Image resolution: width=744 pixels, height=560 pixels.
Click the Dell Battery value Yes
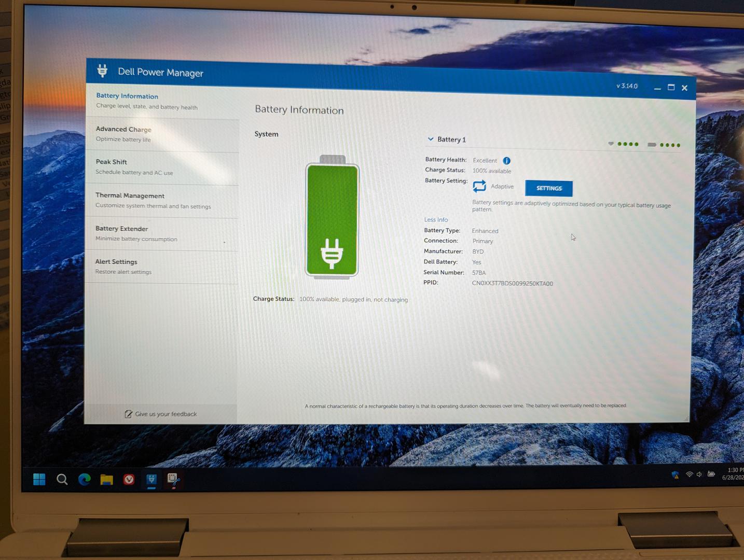tap(477, 262)
